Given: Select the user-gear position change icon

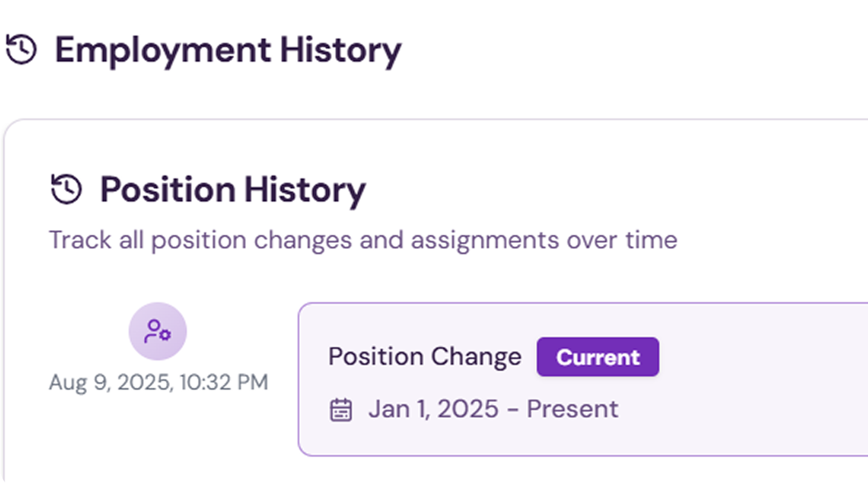Looking at the screenshot, I should (157, 331).
